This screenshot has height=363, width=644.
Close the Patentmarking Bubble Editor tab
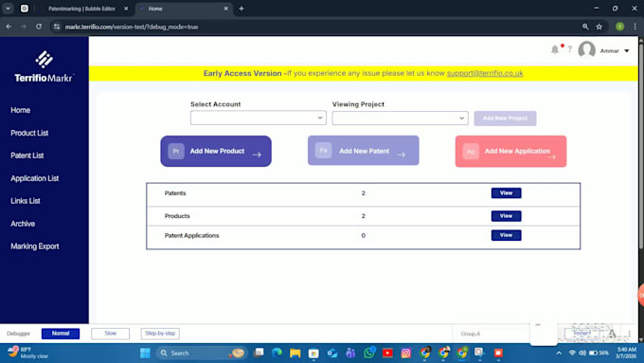click(x=126, y=9)
